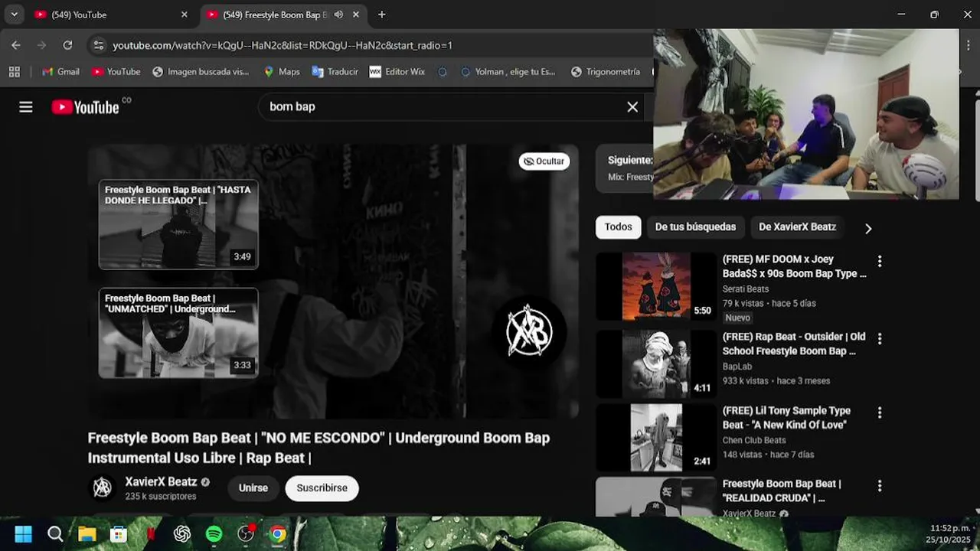The width and height of the screenshot is (980, 551).
Task: Open File Explorer from the taskbar
Action: (87, 534)
